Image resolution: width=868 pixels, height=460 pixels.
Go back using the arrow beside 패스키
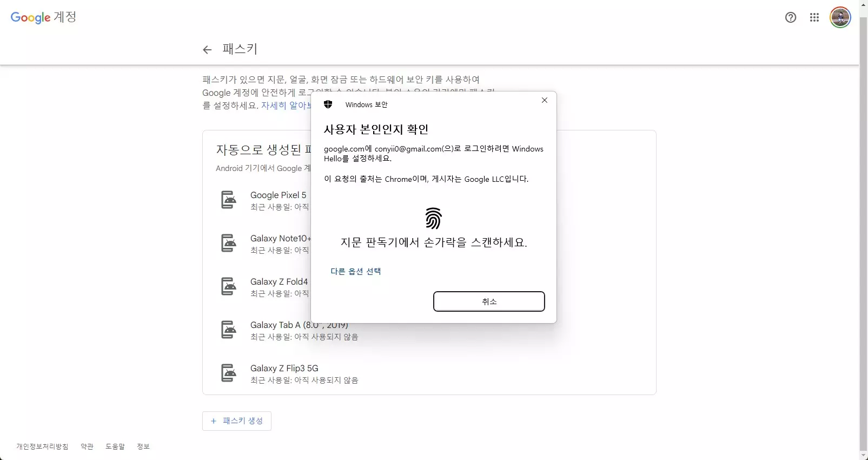tap(207, 50)
